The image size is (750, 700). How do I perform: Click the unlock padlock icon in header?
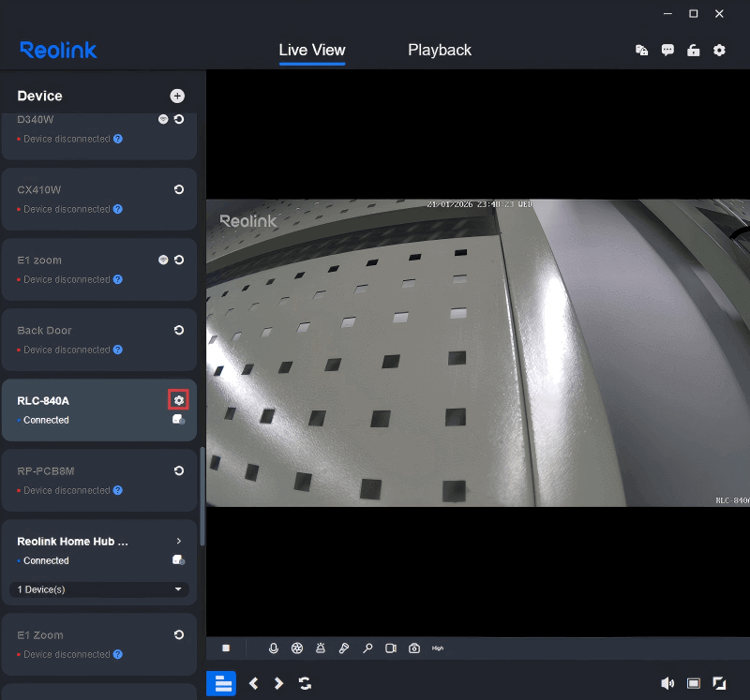pos(694,51)
